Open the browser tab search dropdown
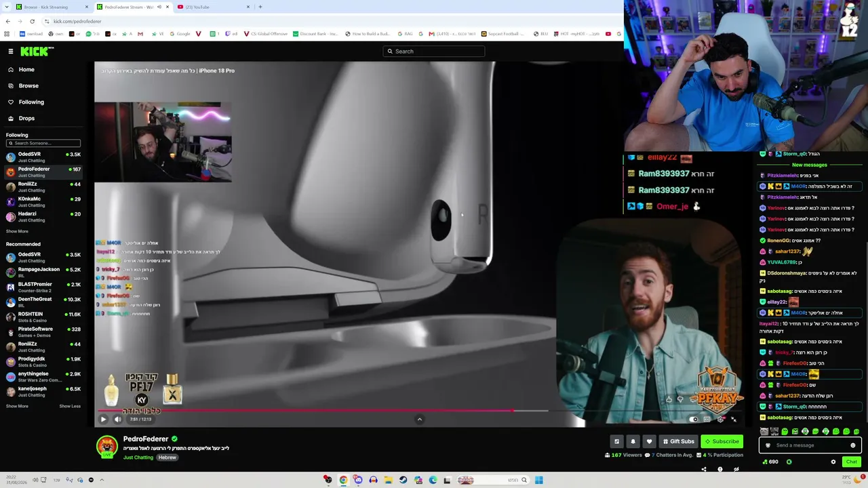Screen dimensions: 868x488 [7, 7]
